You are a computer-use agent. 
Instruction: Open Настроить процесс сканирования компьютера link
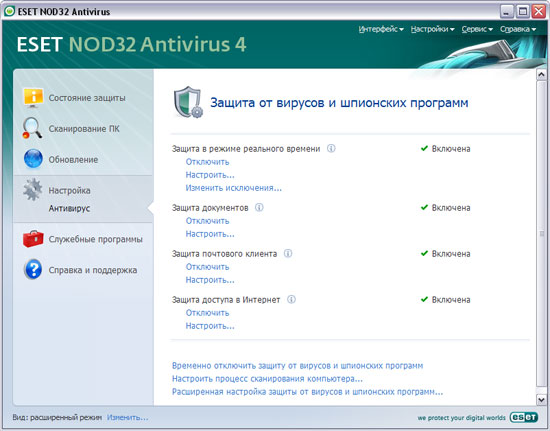point(267,378)
